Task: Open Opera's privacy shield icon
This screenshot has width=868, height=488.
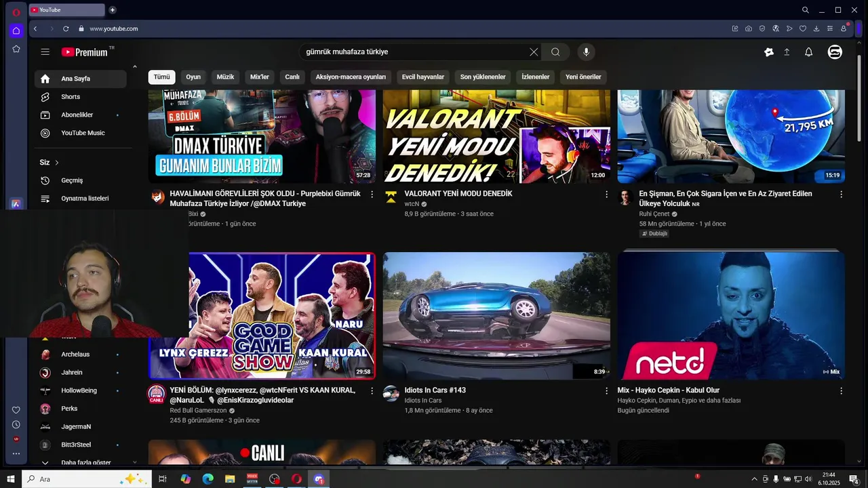Action: 762,28
